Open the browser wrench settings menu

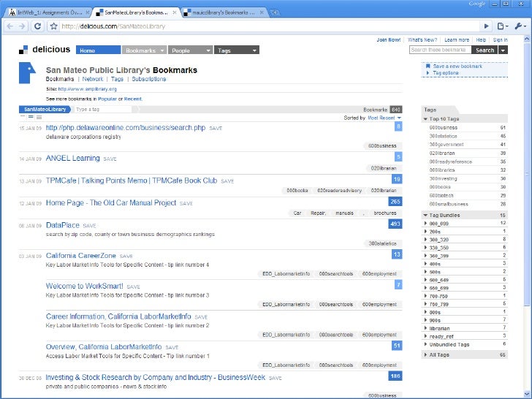[519, 26]
